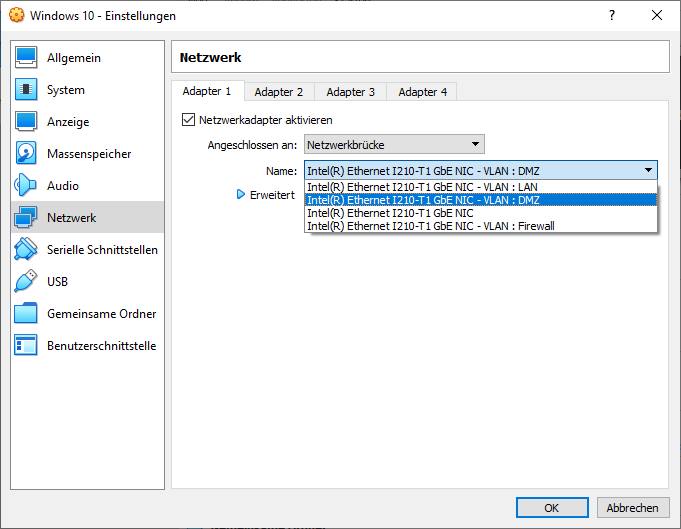Switch to Adapter 4 tab

pyautogui.click(x=422, y=92)
